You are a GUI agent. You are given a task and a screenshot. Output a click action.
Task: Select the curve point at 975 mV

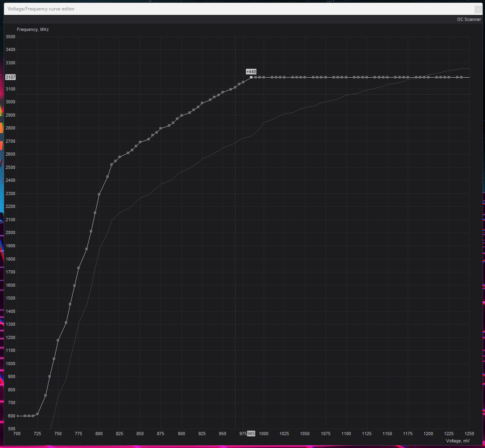[x=243, y=82]
